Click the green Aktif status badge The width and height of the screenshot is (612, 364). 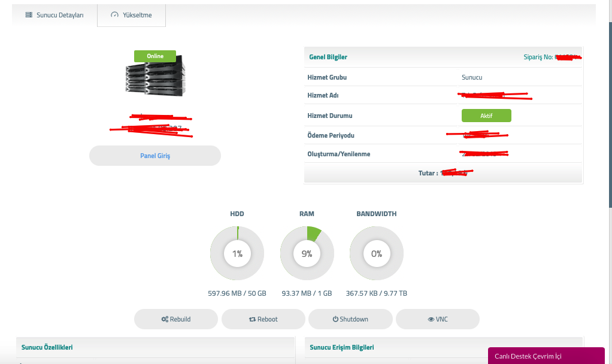pyautogui.click(x=486, y=116)
